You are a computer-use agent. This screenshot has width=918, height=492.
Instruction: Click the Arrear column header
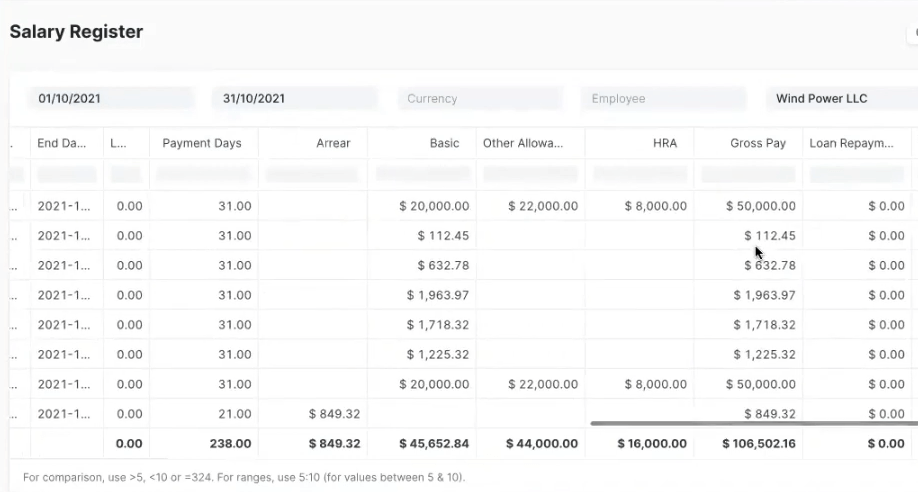pos(313,143)
